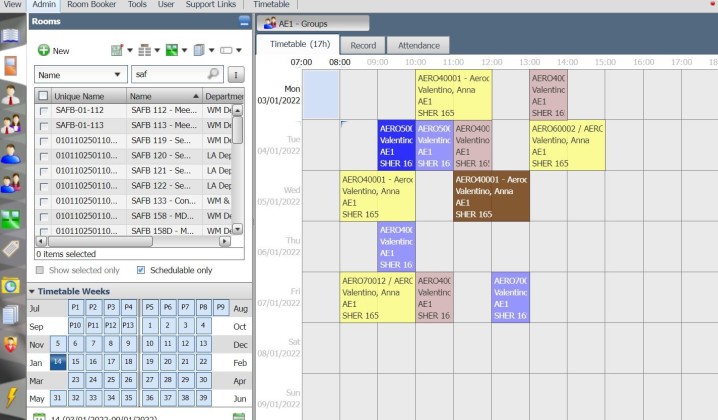Tick the select-all checkbox in table header
Viewport: 718px width, 420px height.
point(43,96)
